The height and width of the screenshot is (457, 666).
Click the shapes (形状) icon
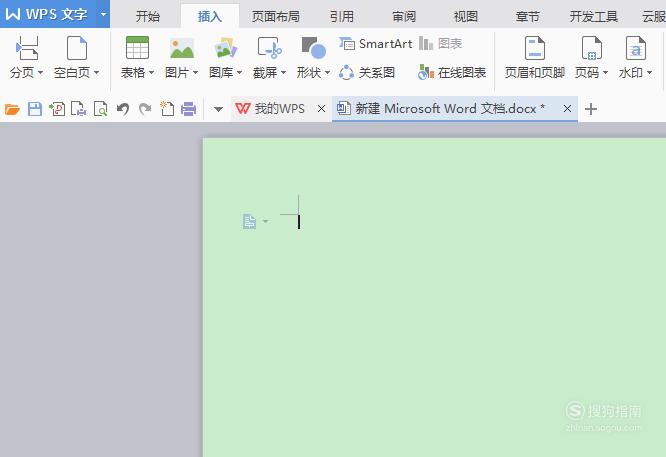click(x=313, y=48)
